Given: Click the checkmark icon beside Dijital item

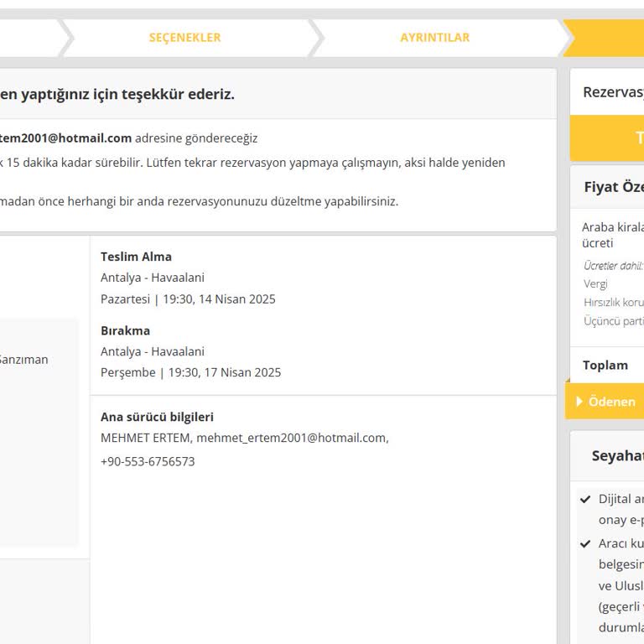Looking at the screenshot, I should coord(585,499).
